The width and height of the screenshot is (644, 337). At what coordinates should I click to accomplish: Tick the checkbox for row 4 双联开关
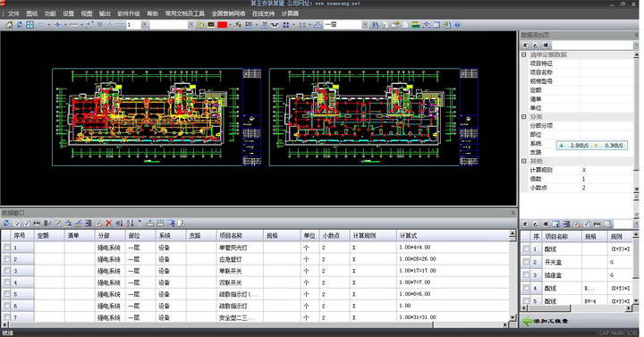(x=6, y=282)
